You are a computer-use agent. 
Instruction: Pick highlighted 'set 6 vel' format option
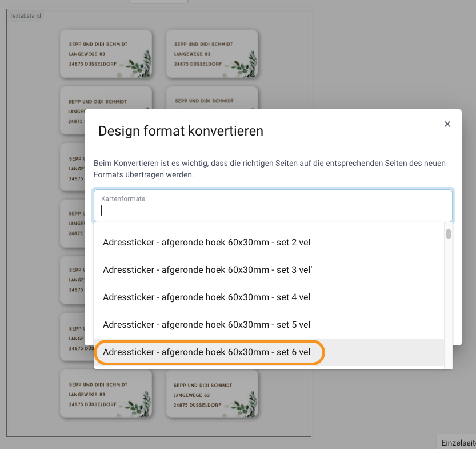(x=269, y=352)
